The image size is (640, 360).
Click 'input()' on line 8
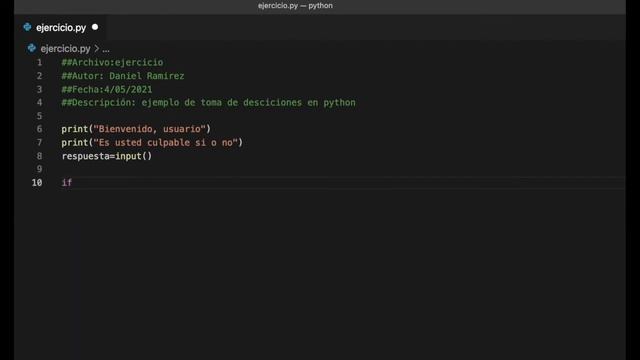coord(133,156)
